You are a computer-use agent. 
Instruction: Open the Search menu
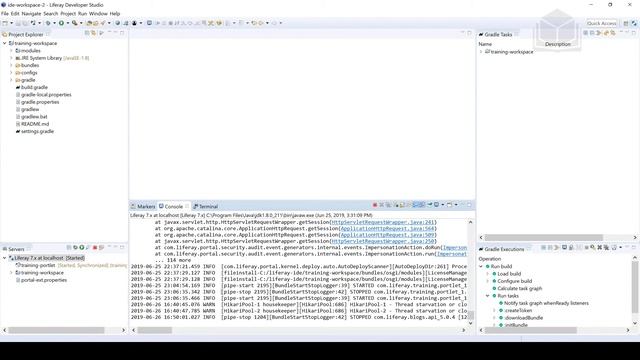pos(51,13)
